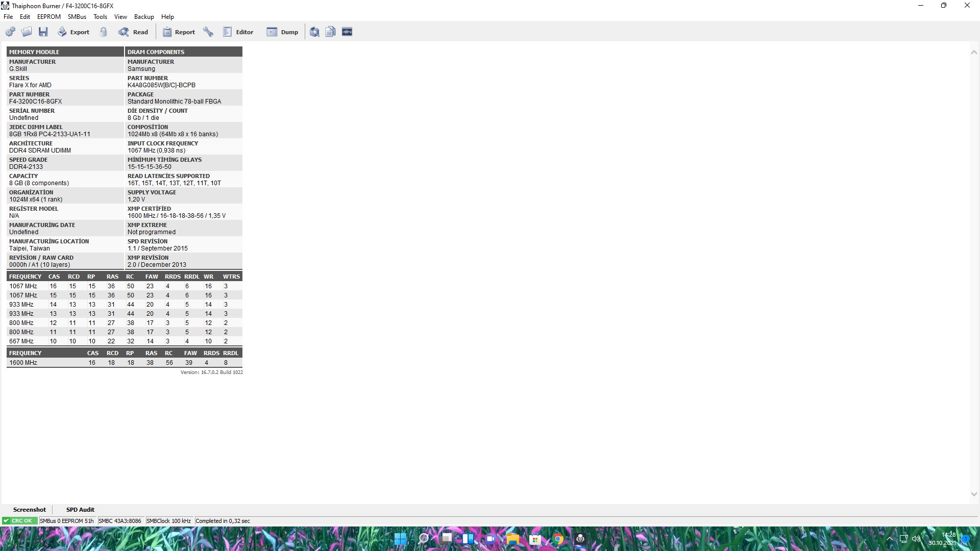Click the padlock toolbar icon

point(104,32)
